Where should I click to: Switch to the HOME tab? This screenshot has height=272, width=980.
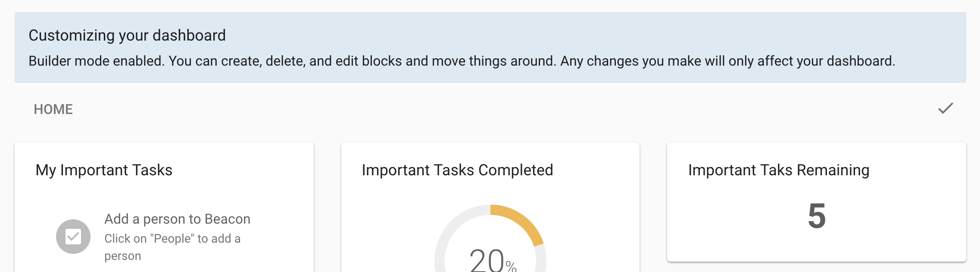pos(53,109)
